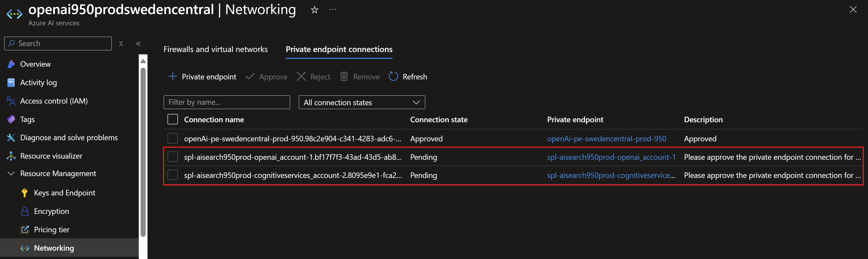Open Access control (IAM)

[x=54, y=101]
